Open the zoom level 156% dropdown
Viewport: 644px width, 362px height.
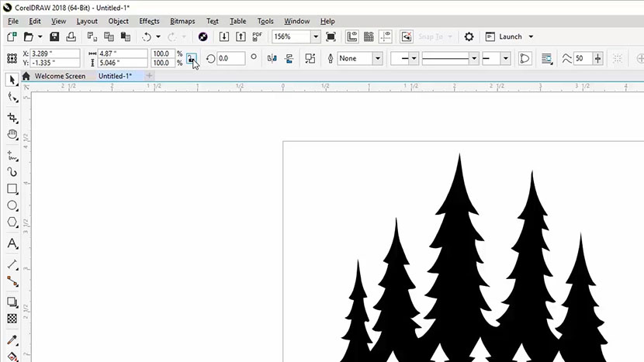click(x=316, y=36)
